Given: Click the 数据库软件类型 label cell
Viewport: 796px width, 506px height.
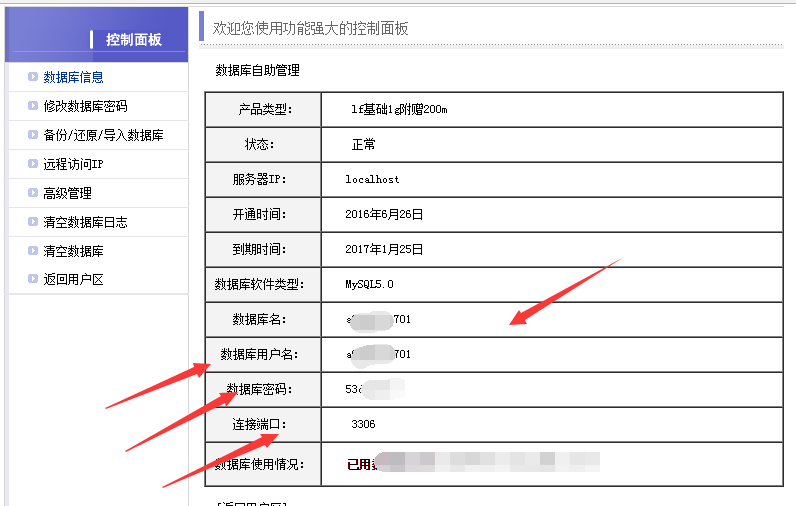Looking at the screenshot, I should pos(263,285).
